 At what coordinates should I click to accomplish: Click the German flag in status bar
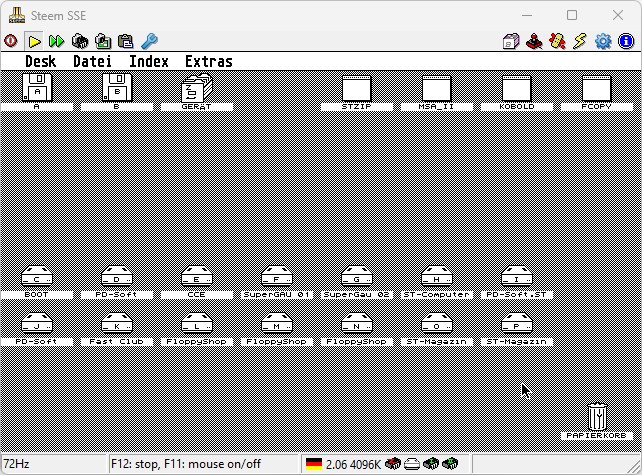click(314, 464)
